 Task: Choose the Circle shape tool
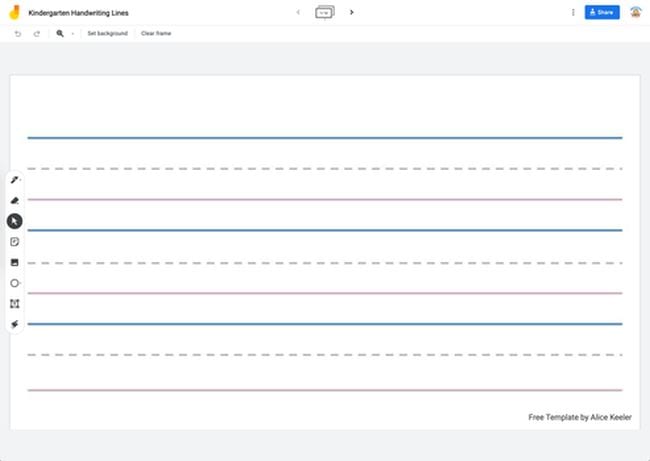pyautogui.click(x=15, y=283)
